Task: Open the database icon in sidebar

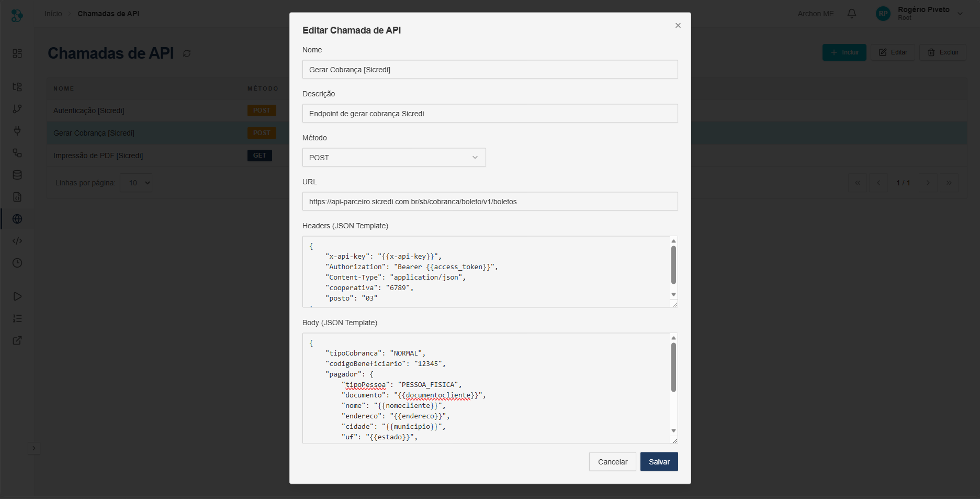Action: pos(17,175)
